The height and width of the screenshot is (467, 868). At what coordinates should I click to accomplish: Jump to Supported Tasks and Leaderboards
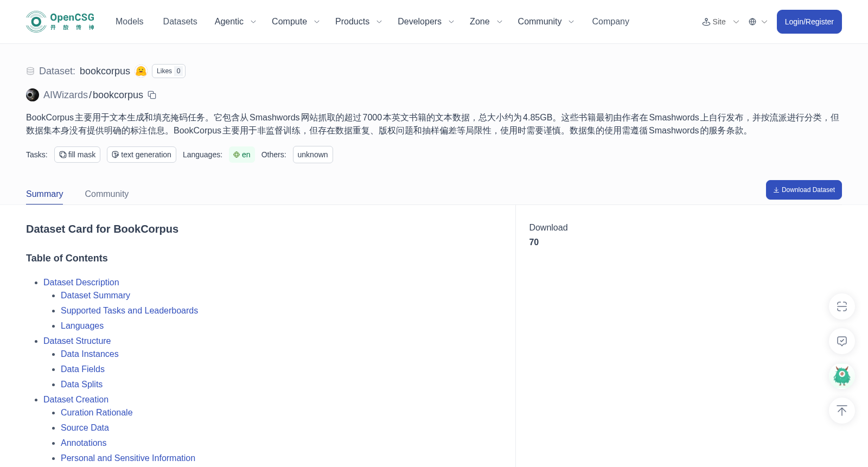[129, 310]
